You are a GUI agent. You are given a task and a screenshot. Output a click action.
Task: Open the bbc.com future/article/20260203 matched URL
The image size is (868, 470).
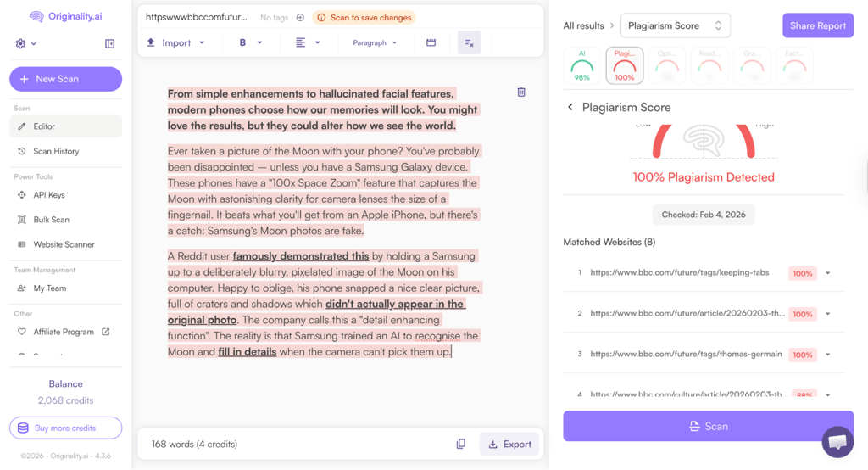[687, 313]
